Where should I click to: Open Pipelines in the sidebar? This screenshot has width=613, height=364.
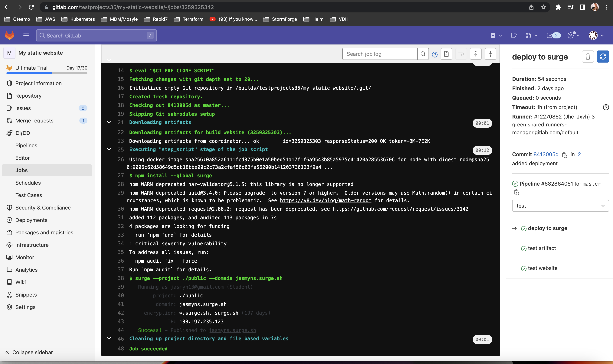coord(26,145)
